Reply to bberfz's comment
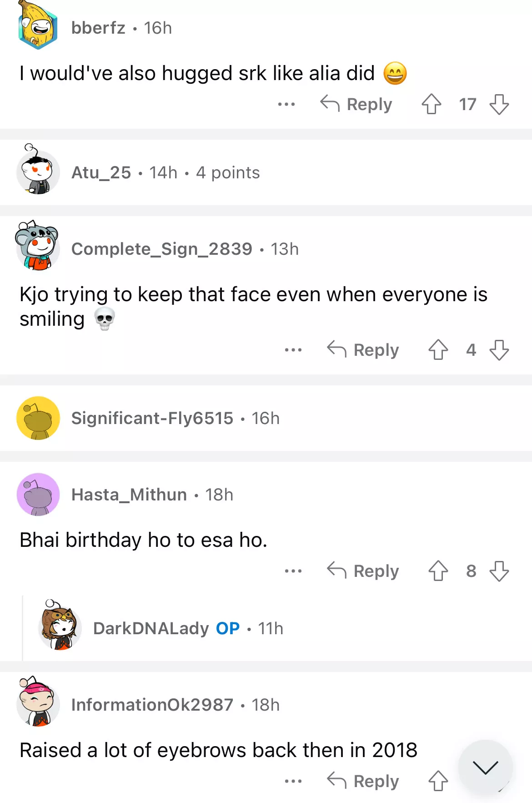The height and width of the screenshot is (803, 532). point(356,104)
